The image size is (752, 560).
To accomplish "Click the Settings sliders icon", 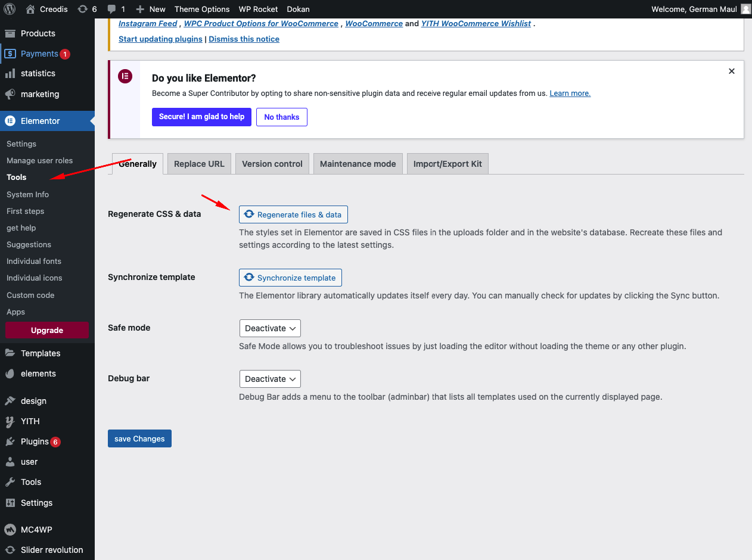I will pyautogui.click(x=10, y=503).
